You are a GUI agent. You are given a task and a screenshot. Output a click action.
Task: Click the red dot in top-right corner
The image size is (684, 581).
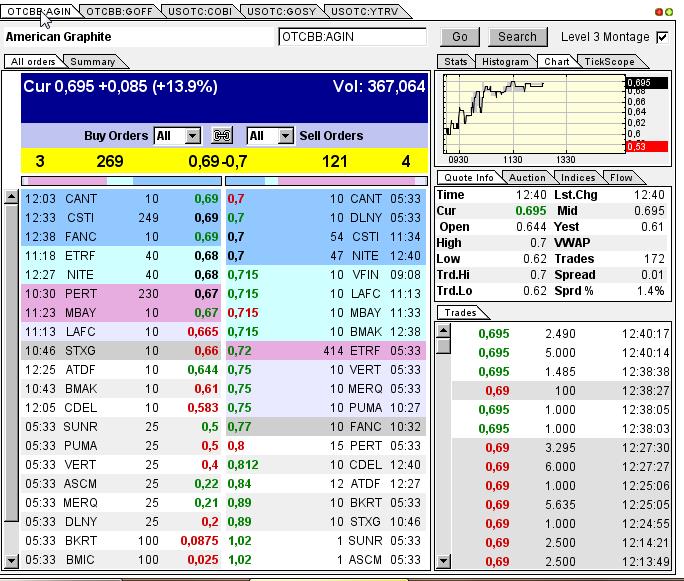tap(659, 11)
